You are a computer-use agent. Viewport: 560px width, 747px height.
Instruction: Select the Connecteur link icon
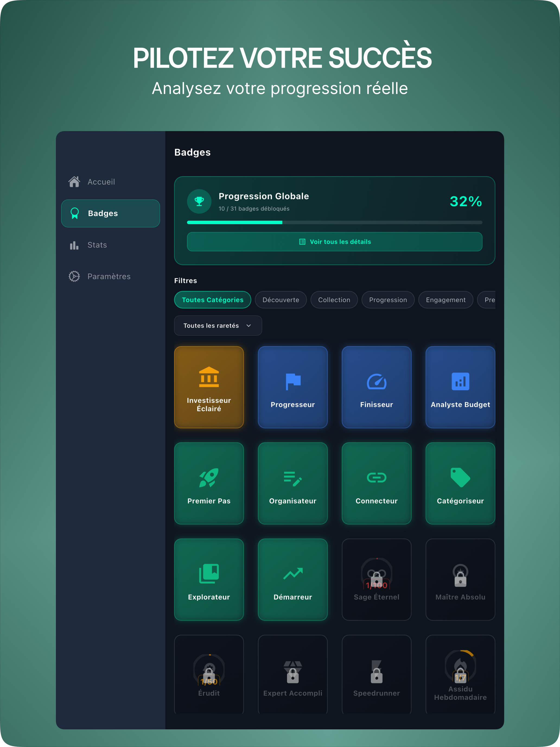point(377,477)
